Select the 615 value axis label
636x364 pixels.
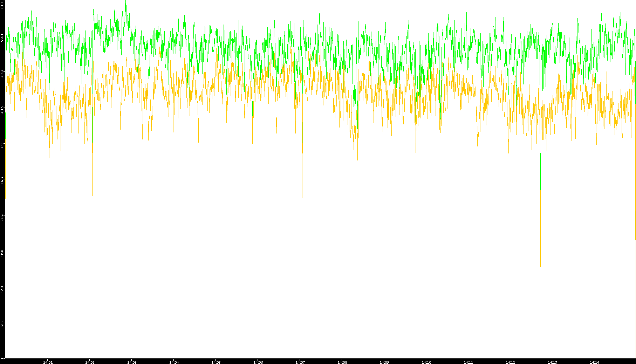point(2,325)
